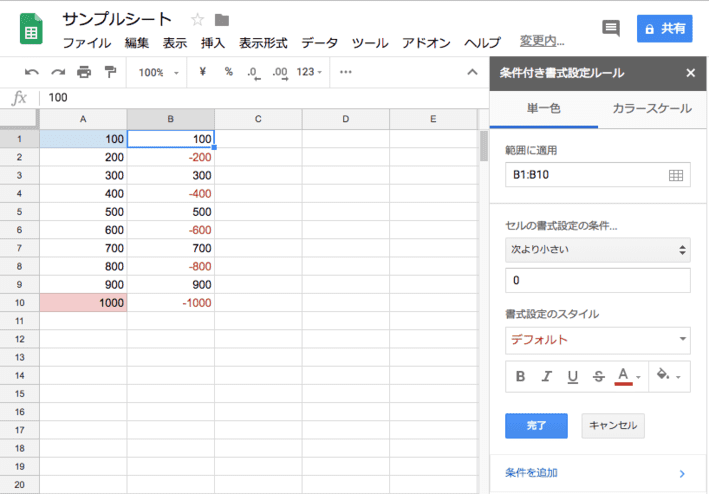This screenshot has height=494, width=709.
Task: Toggle italic in formatting style
Action: click(x=546, y=377)
